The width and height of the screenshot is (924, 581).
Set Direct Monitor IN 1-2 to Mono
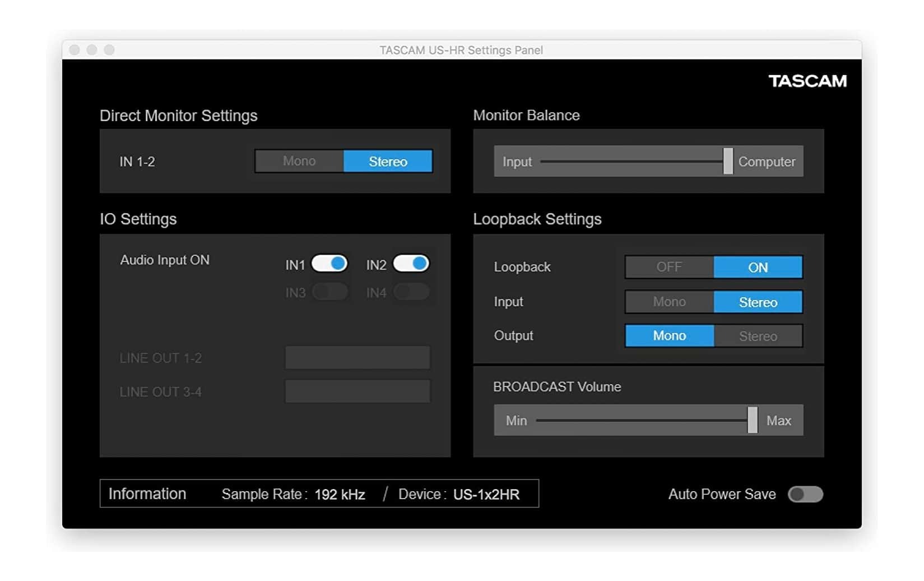click(299, 162)
